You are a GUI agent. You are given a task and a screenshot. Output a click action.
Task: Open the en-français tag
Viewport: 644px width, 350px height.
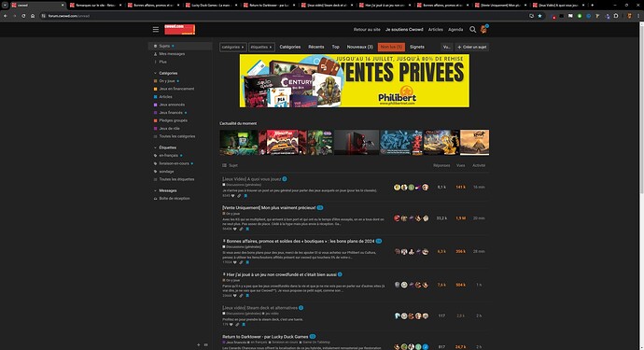pyautogui.click(x=168, y=155)
